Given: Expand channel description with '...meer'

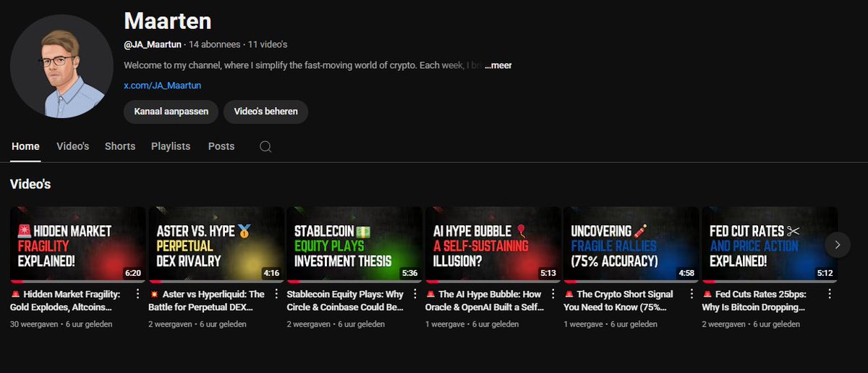Looking at the screenshot, I should [x=498, y=65].
